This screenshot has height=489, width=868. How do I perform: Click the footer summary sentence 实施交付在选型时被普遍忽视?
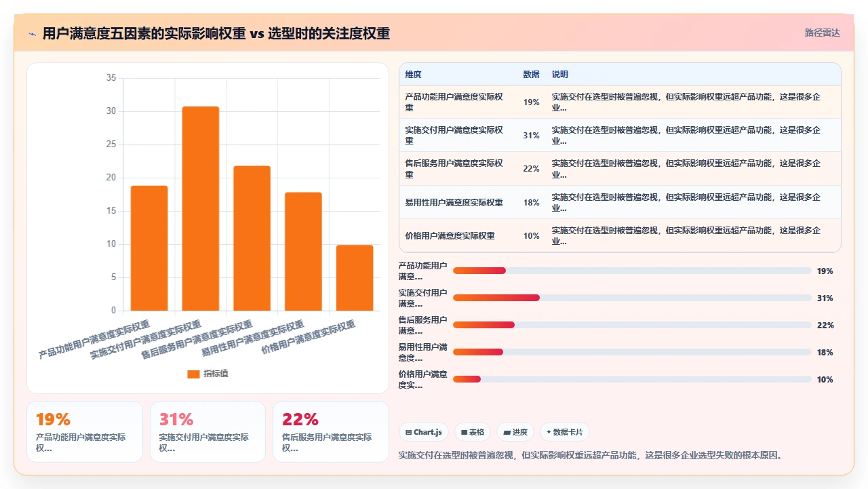tap(592, 455)
